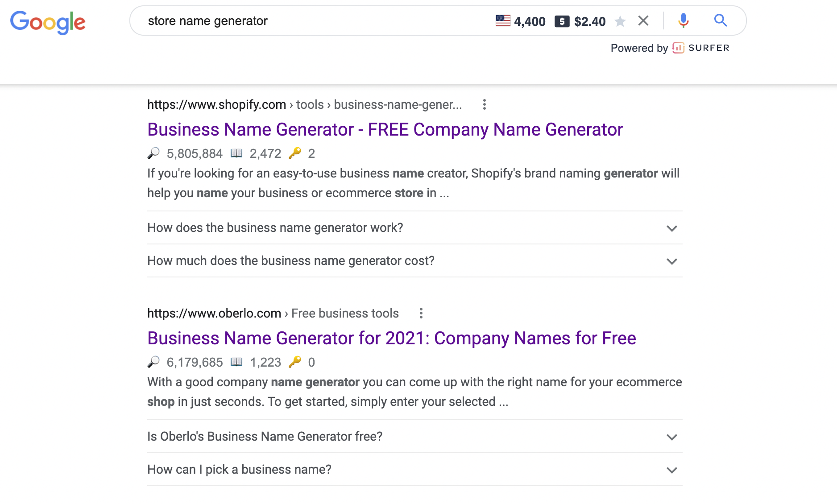The height and width of the screenshot is (504, 837).
Task: Click the star icon in the Keyword Surfer bar
Action: coord(620,21)
